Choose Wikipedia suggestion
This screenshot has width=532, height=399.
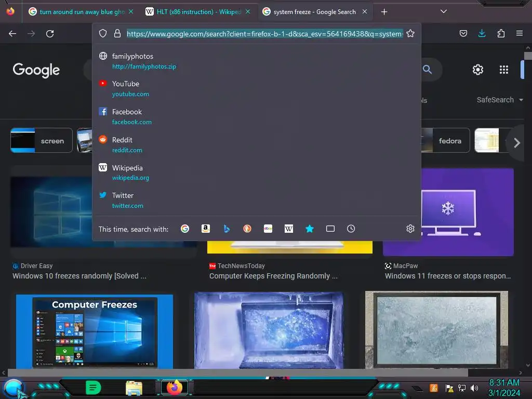[x=257, y=172]
